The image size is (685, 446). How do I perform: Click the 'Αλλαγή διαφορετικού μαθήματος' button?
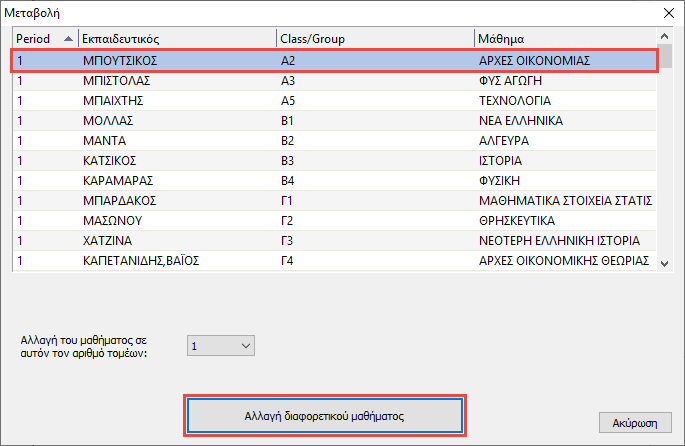tap(325, 415)
